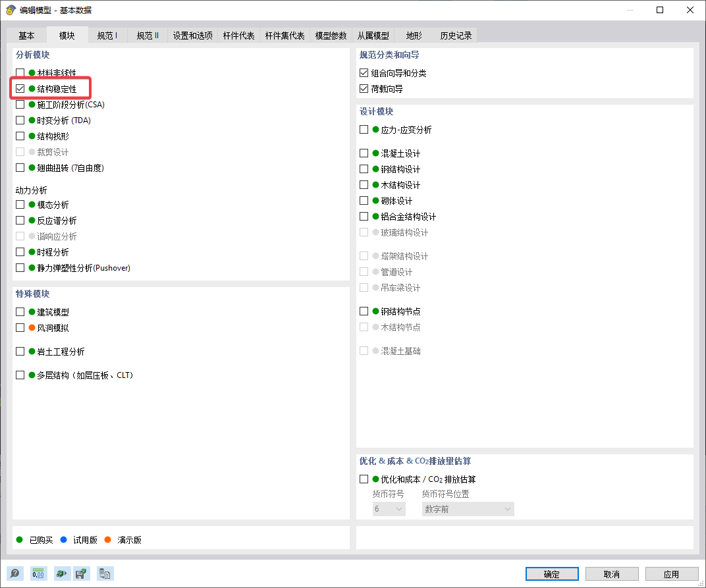706x588 pixels.
Task: Check 木结构设计 option
Action: 364,184
